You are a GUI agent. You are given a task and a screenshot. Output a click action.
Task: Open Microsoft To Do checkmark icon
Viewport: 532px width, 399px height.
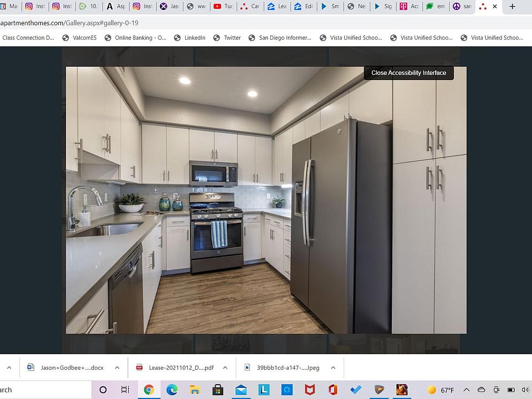[x=356, y=390]
